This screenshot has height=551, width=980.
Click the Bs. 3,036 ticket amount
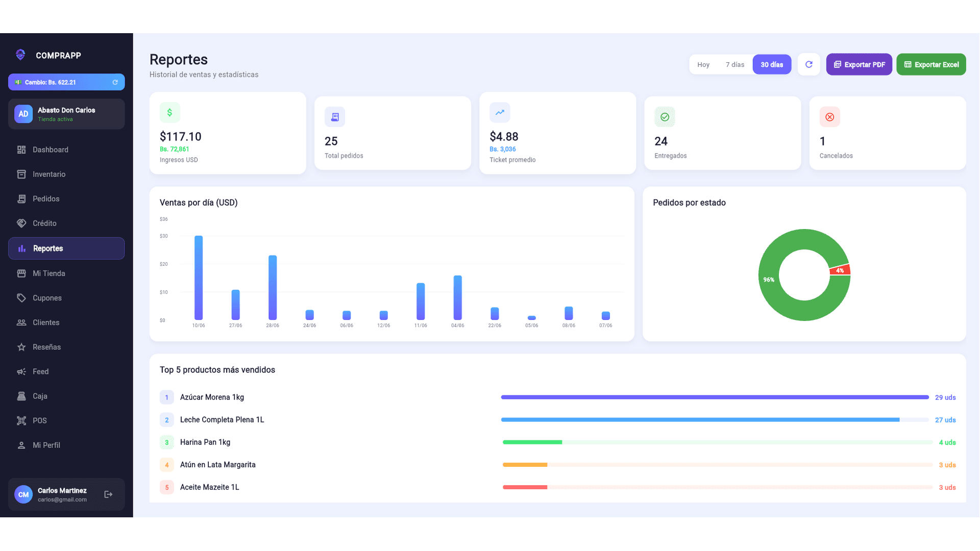click(x=503, y=149)
